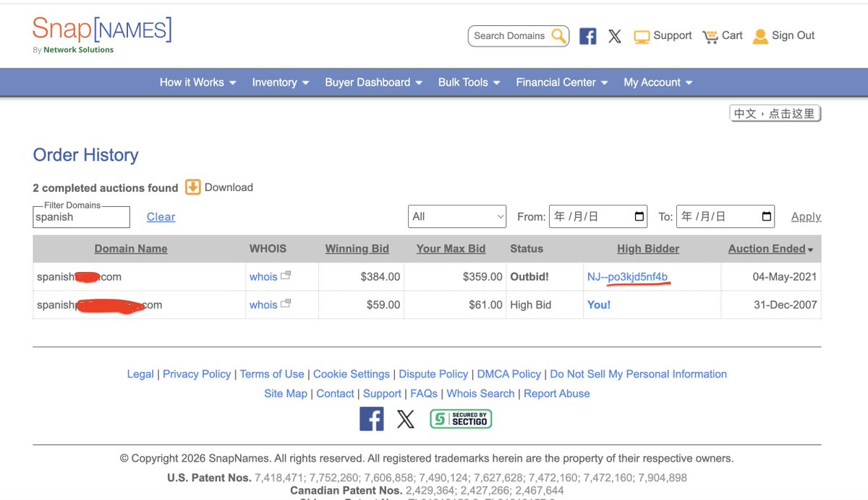
Task: Open whois link for the Outbid row
Action: (x=263, y=276)
